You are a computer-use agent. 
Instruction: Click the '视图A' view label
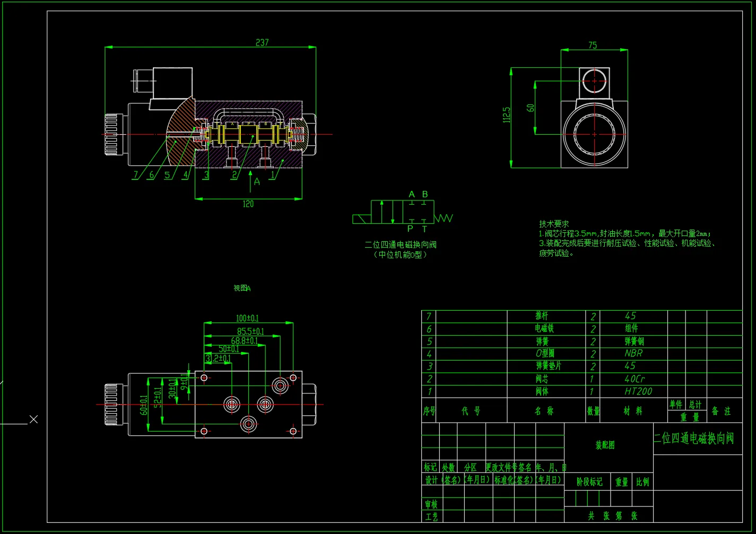[242, 288]
